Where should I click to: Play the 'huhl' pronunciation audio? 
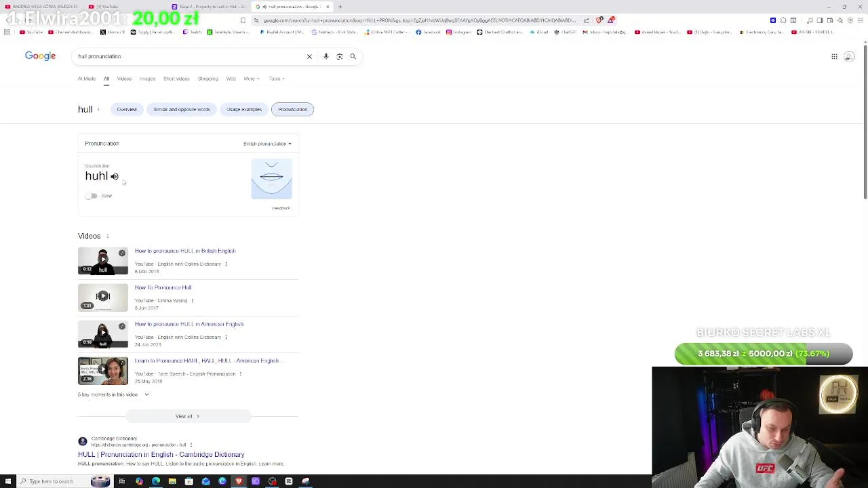(115, 176)
